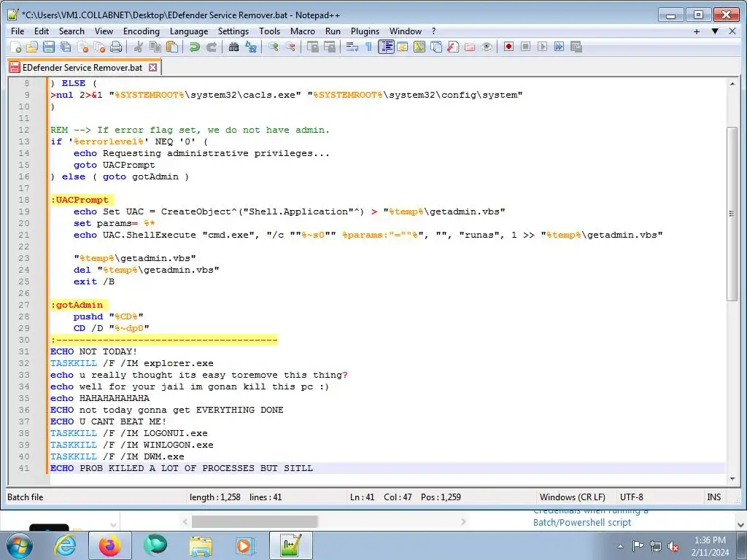Toggle INS insert mode in status bar
The width and height of the screenshot is (747, 560).
pyautogui.click(x=713, y=497)
